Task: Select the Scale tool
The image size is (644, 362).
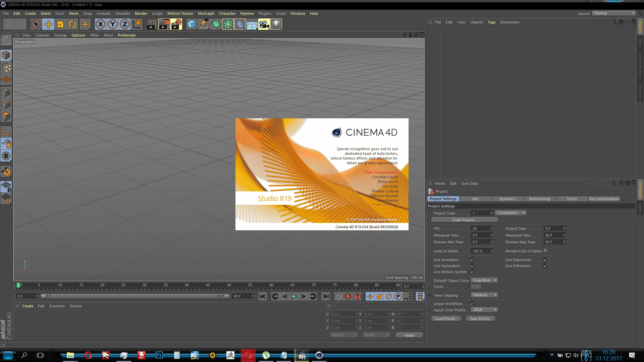Action: (x=60, y=24)
